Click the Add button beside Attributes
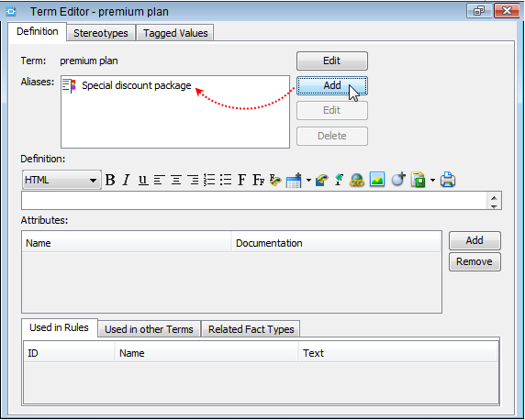Screen dimensions: 525x420 coord(475,240)
